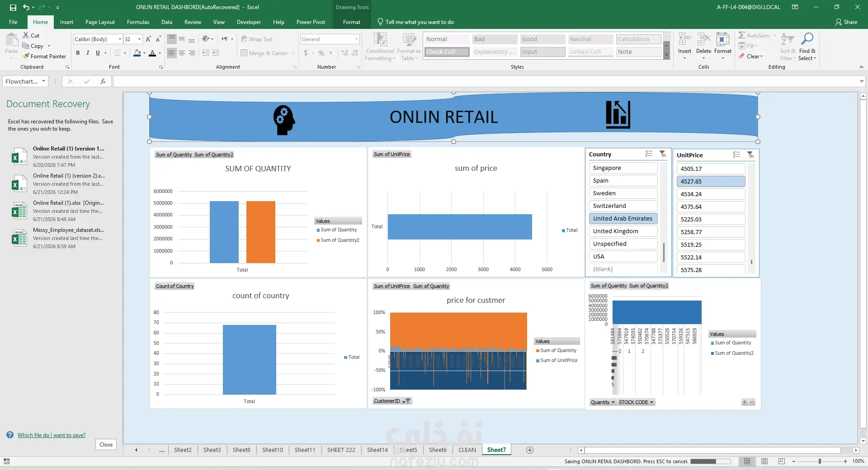
Task: Click the Font Color A swatch
Action: click(x=152, y=53)
